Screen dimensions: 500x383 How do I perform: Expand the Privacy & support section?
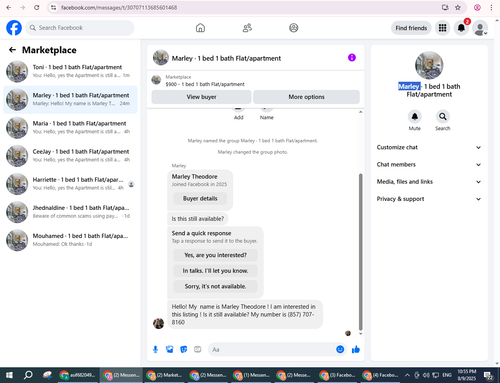point(429,199)
